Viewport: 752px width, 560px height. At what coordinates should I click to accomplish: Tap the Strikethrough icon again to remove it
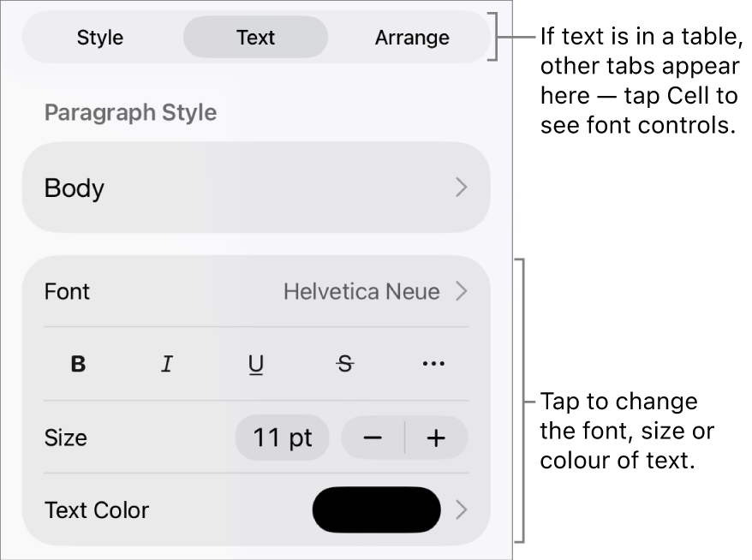click(x=344, y=363)
